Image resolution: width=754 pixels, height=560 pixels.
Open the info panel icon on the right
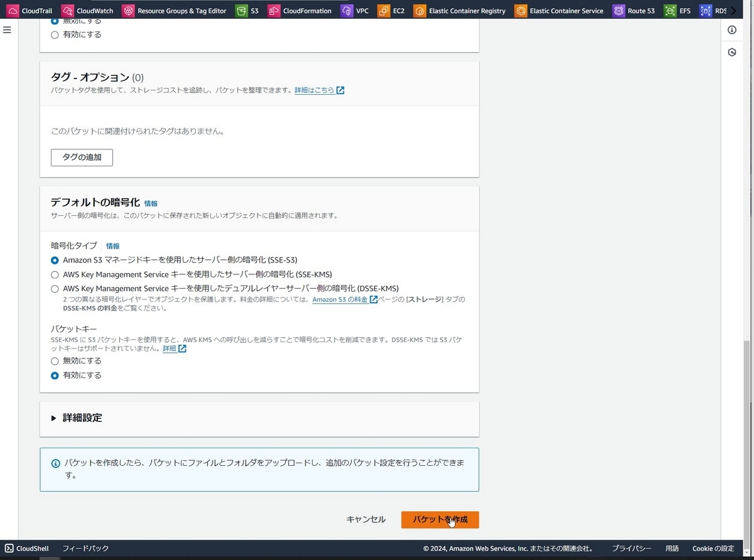731,30
